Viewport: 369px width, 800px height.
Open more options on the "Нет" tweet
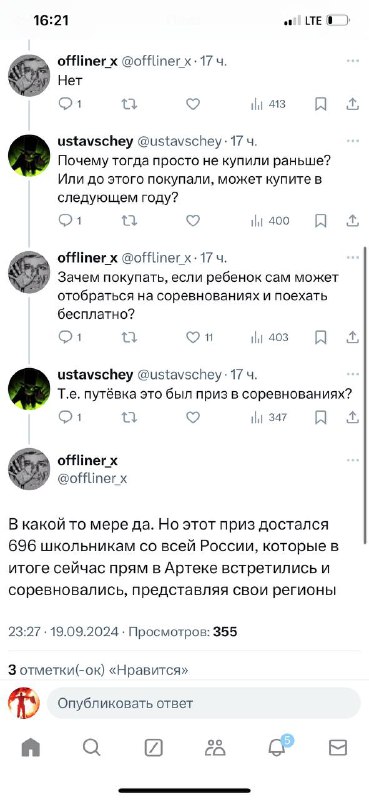(353, 61)
